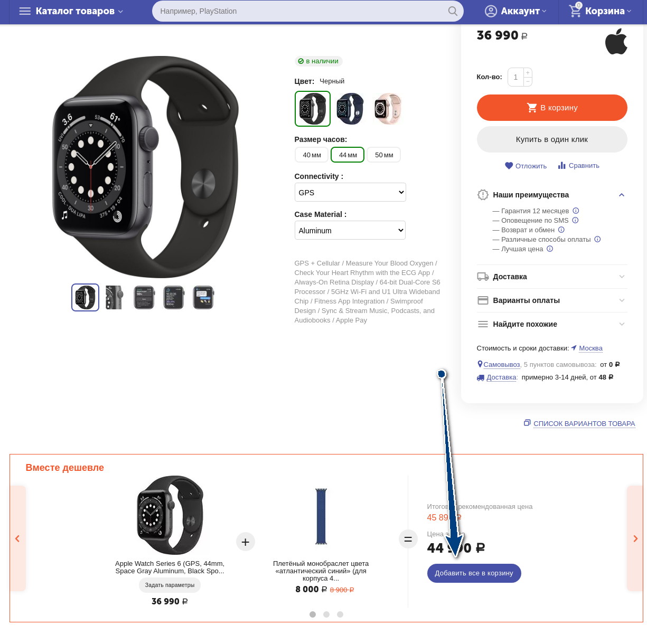Select 50 мм watch size
This screenshot has height=644, width=647.
pos(384,155)
